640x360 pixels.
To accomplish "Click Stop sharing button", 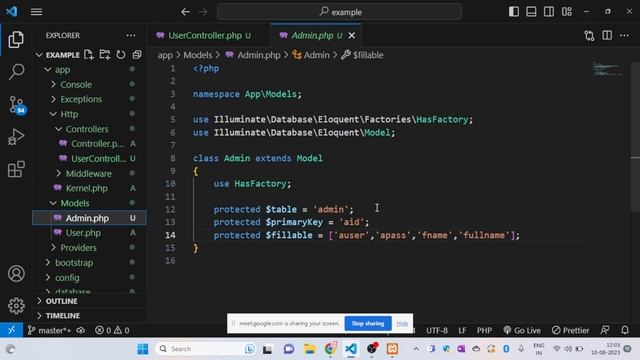I will point(368,323).
